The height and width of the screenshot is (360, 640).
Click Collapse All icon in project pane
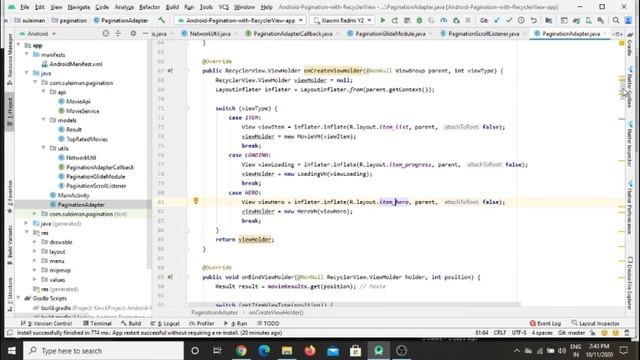click(x=118, y=33)
